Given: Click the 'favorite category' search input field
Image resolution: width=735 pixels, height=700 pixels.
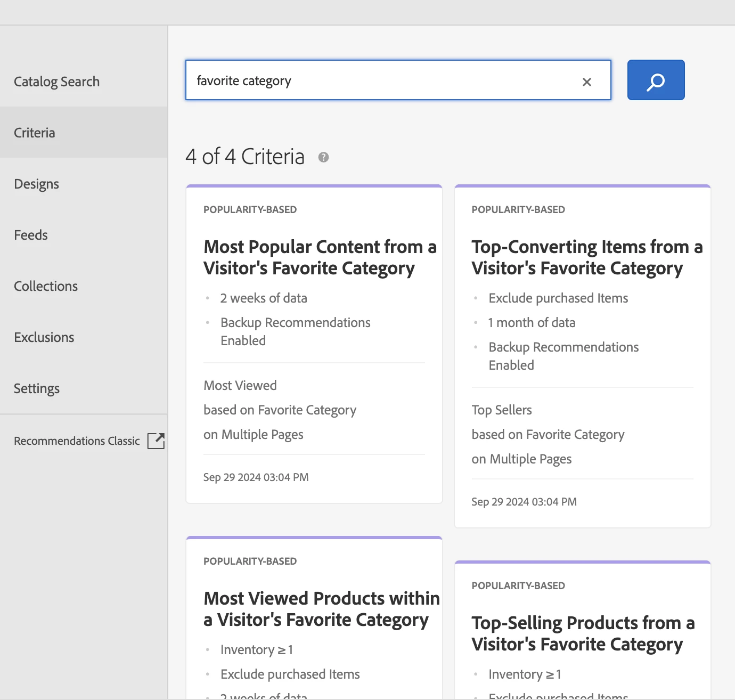Looking at the screenshot, I should pos(383,80).
